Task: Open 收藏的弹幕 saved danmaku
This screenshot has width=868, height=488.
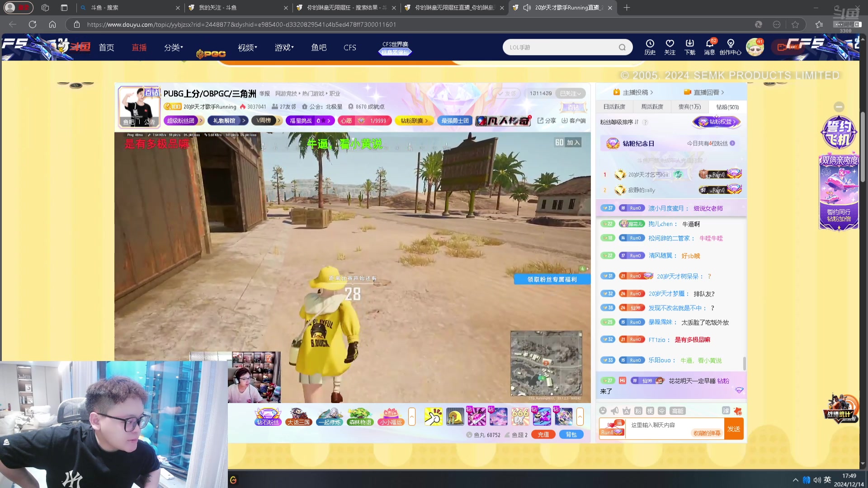Action: [707, 433]
